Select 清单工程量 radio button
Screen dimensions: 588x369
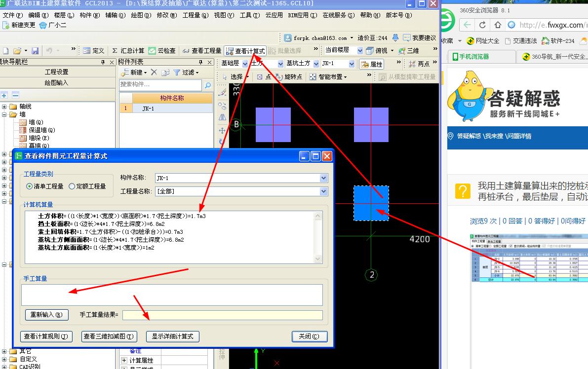(x=29, y=186)
